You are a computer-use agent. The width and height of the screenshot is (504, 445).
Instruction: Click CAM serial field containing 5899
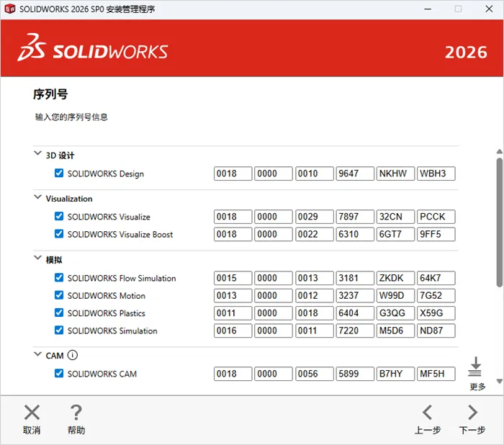tap(355, 374)
